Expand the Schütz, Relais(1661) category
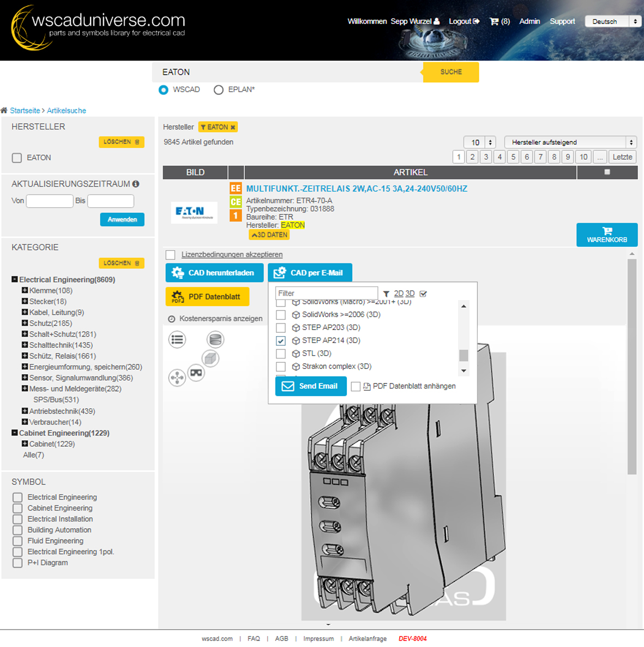Image resolution: width=644 pixels, height=647 pixels. (x=25, y=355)
